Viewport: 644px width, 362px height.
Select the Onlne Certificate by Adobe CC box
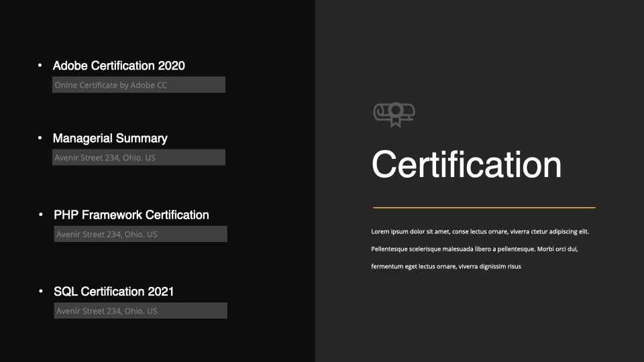(x=138, y=84)
